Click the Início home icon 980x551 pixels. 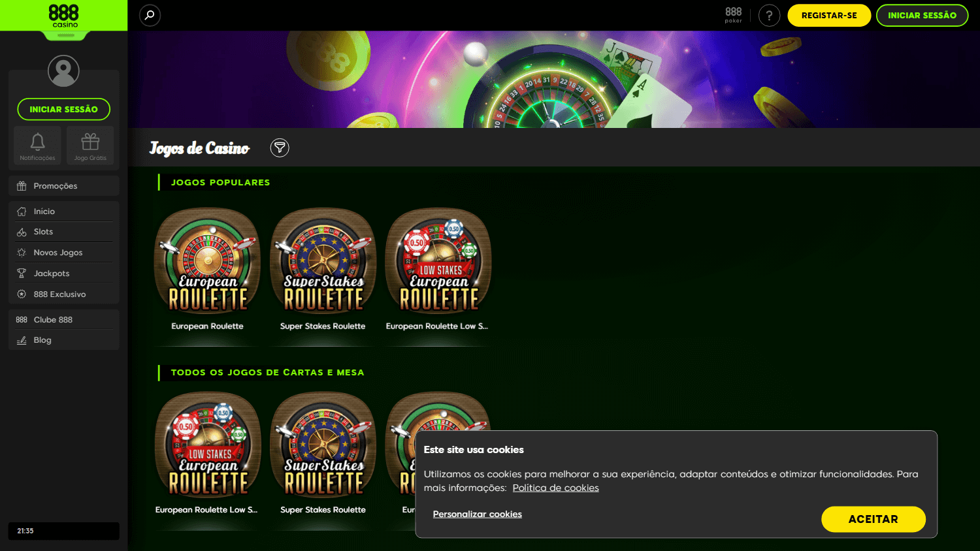coord(22,212)
